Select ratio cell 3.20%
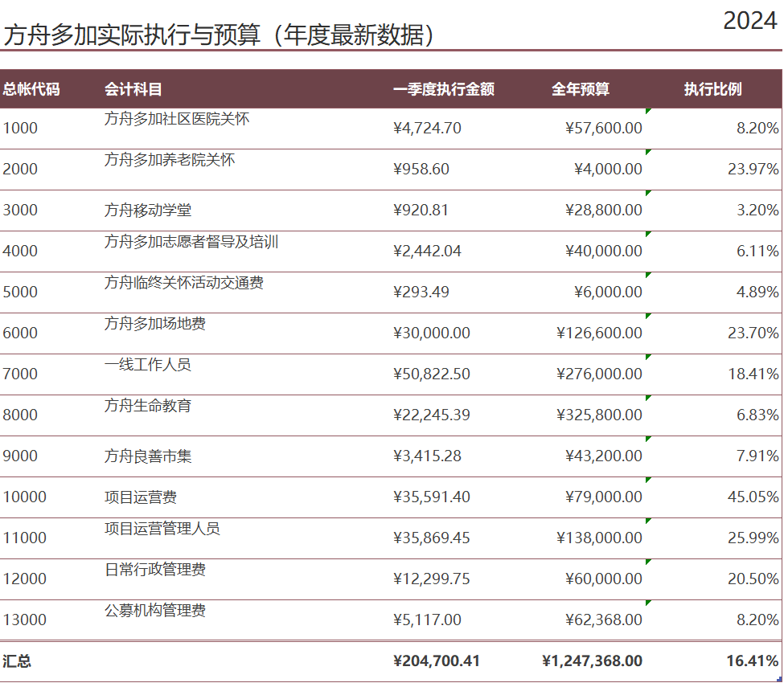Image resolution: width=784 pixels, height=683 pixels. tap(757, 210)
